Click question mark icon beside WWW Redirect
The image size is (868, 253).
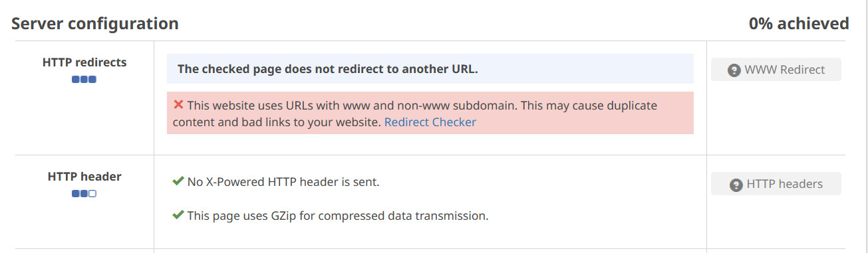pyautogui.click(x=734, y=70)
